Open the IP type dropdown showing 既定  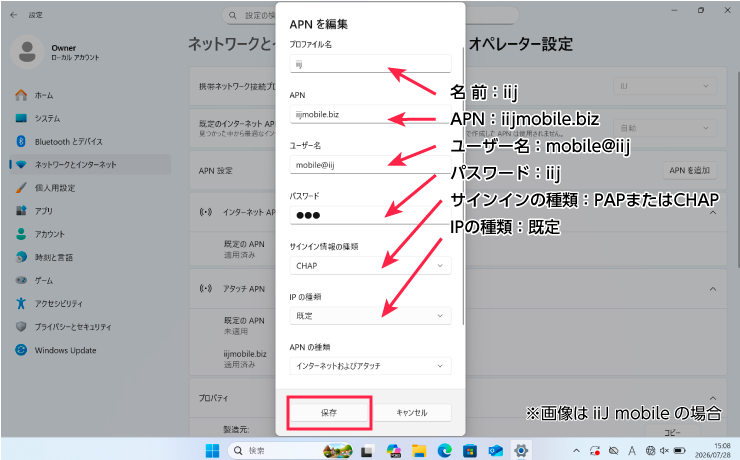click(370, 316)
